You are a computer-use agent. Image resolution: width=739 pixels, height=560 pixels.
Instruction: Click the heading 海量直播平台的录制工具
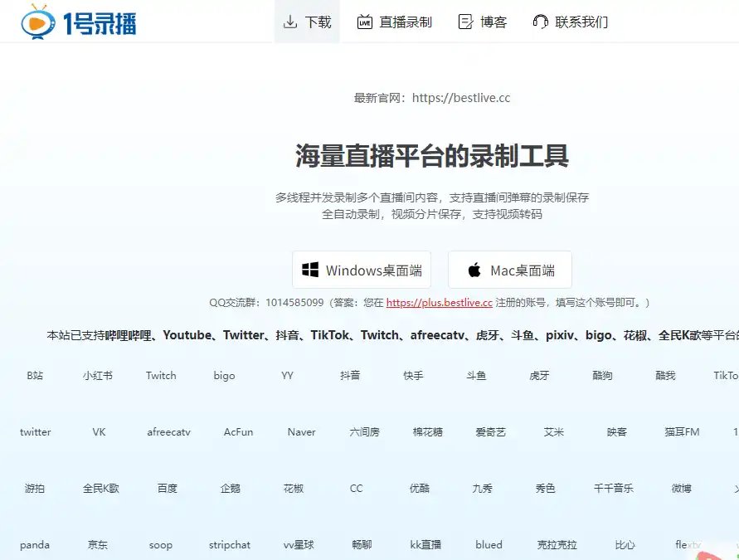click(432, 156)
